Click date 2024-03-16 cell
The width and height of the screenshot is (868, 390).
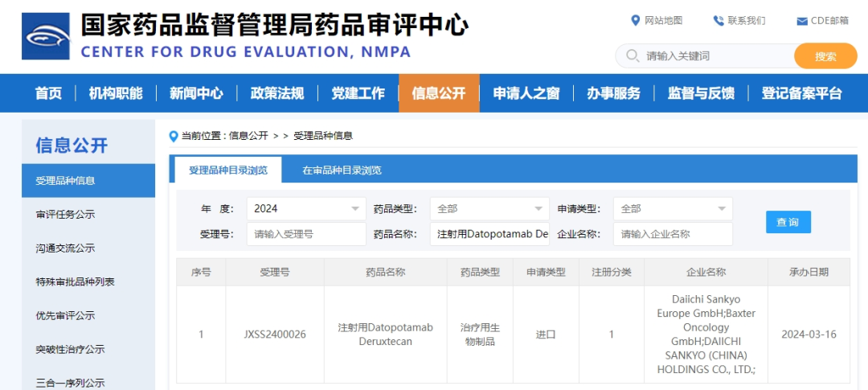tap(809, 335)
